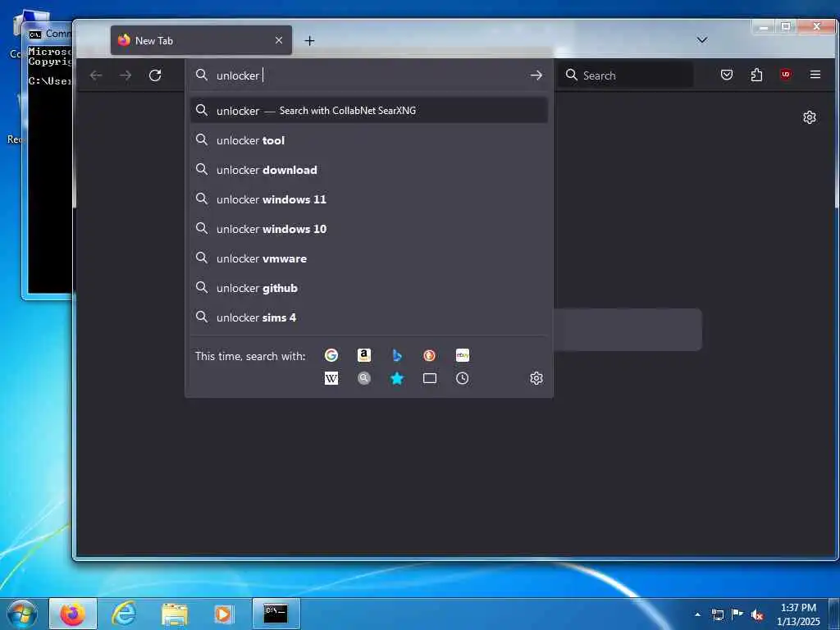840x630 pixels.
Task: Choose suggestion unlocker sims 4
Action: pos(369,317)
